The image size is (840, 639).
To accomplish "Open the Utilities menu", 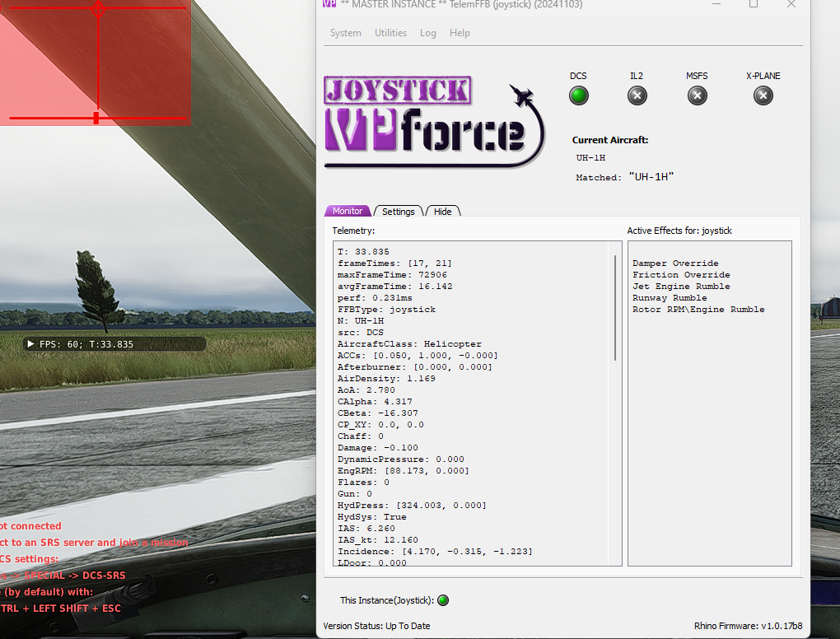I will (390, 33).
